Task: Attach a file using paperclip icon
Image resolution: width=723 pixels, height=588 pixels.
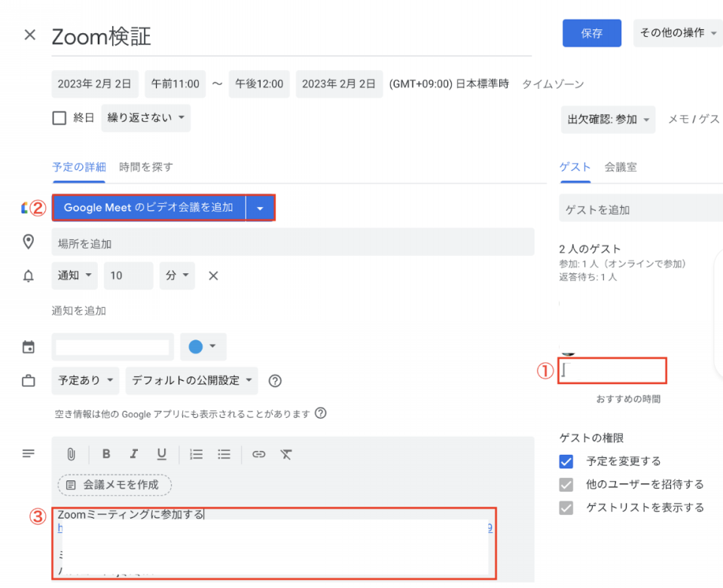Action: click(x=71, y=454)
